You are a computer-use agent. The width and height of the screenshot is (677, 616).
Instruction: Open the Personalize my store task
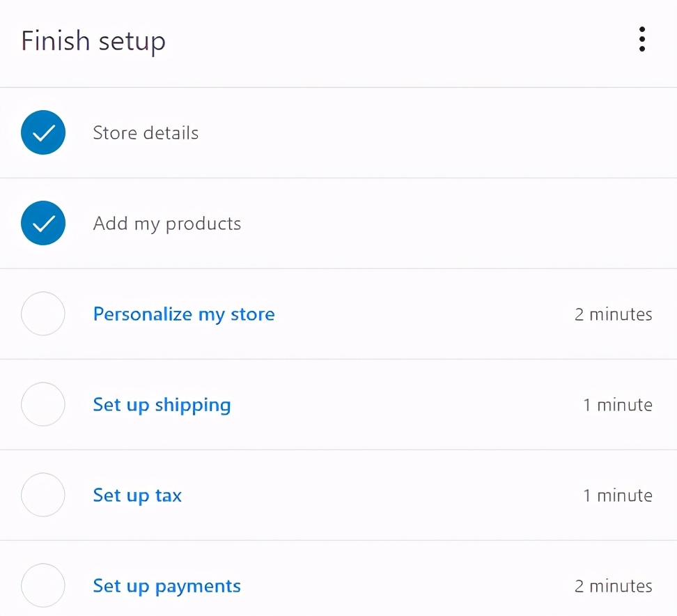[x=184, y=314]
